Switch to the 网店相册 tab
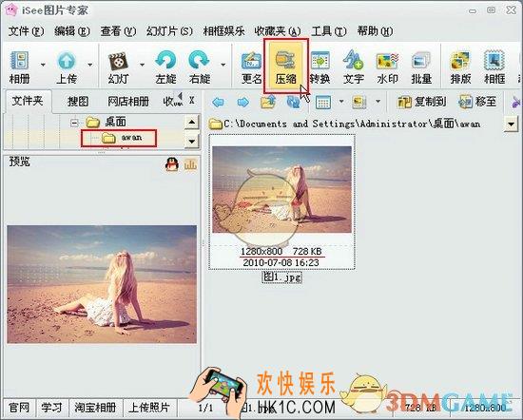 coord(128,102)
